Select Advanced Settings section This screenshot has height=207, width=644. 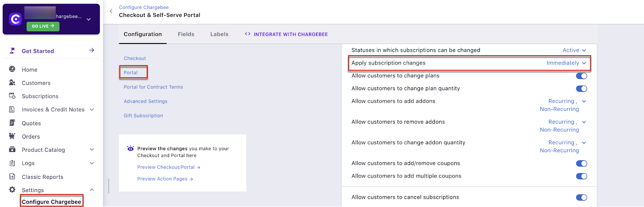146,101
